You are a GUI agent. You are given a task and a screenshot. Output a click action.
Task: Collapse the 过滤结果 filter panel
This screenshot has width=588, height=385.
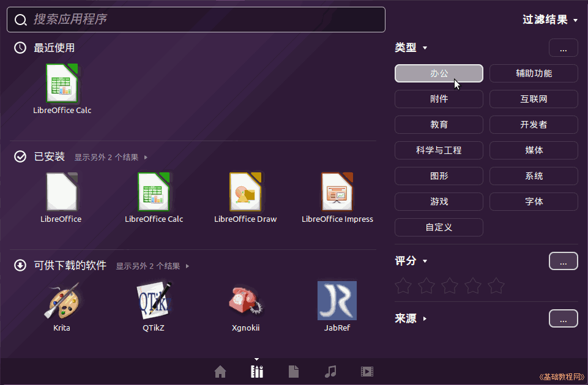(x=549, y=20)
